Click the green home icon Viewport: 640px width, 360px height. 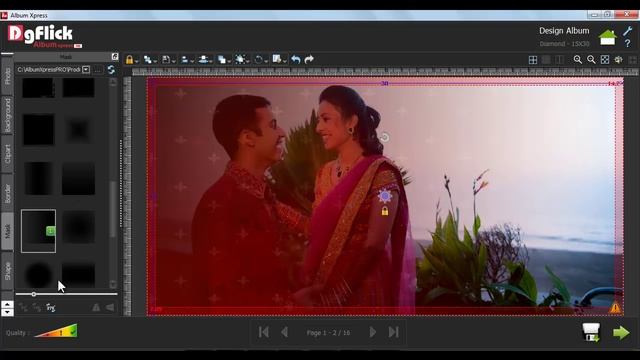607,38
